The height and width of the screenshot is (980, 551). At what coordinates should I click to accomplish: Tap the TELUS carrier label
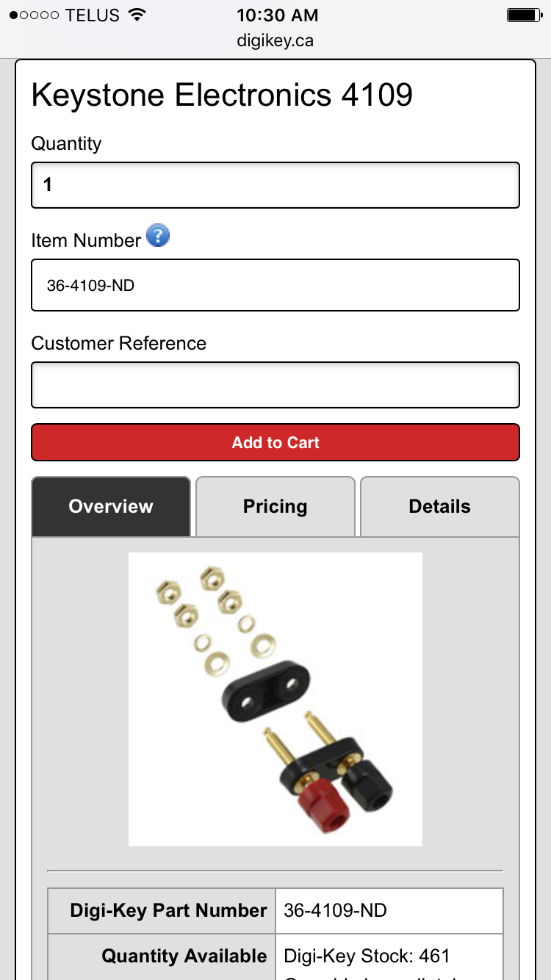93,15
